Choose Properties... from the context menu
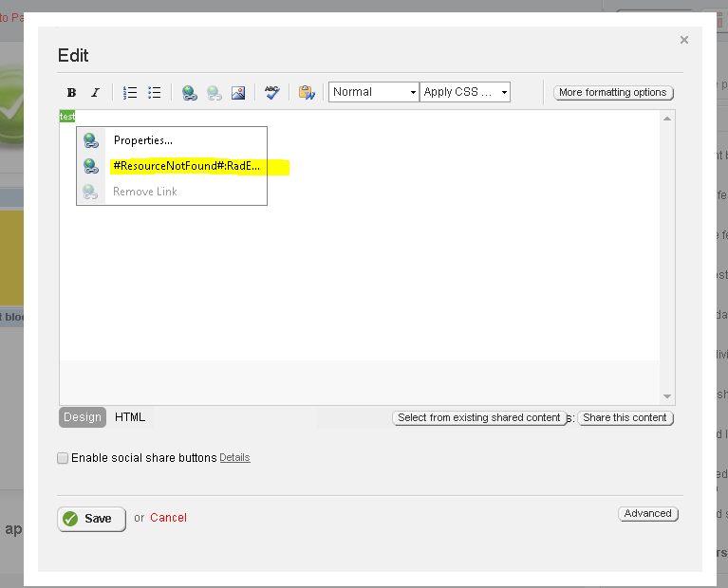The height and width of the screenshot is (588, 728). (x=143, y=140)
